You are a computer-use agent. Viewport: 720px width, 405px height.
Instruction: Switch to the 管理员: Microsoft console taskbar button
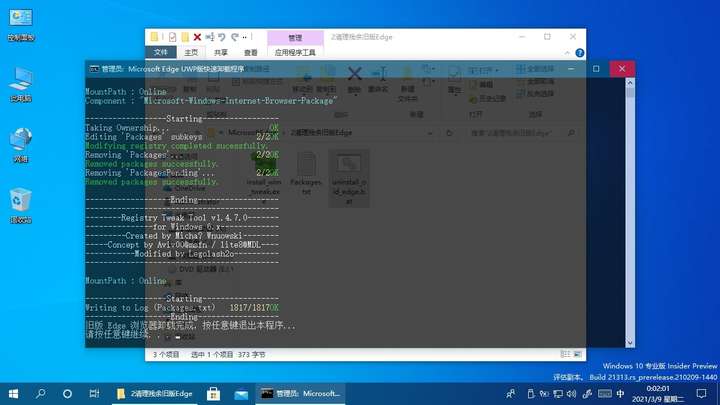[x=300, y=394]
